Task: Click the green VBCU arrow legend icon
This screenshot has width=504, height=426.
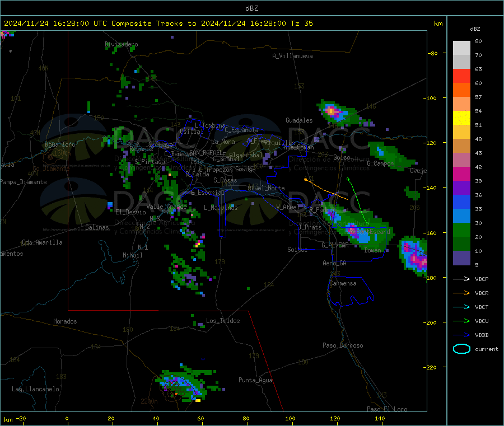Action: [461, 321]
